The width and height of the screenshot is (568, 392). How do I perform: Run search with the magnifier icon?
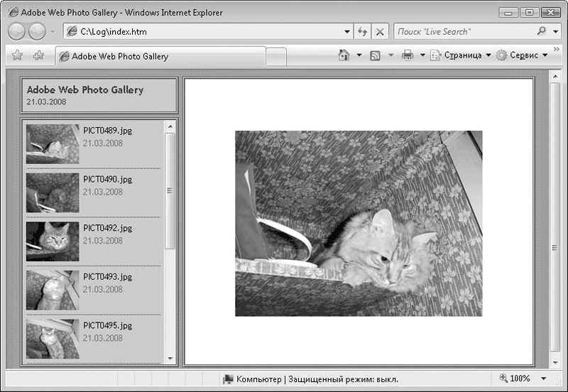pyautogui.click(x=542, y=31)
